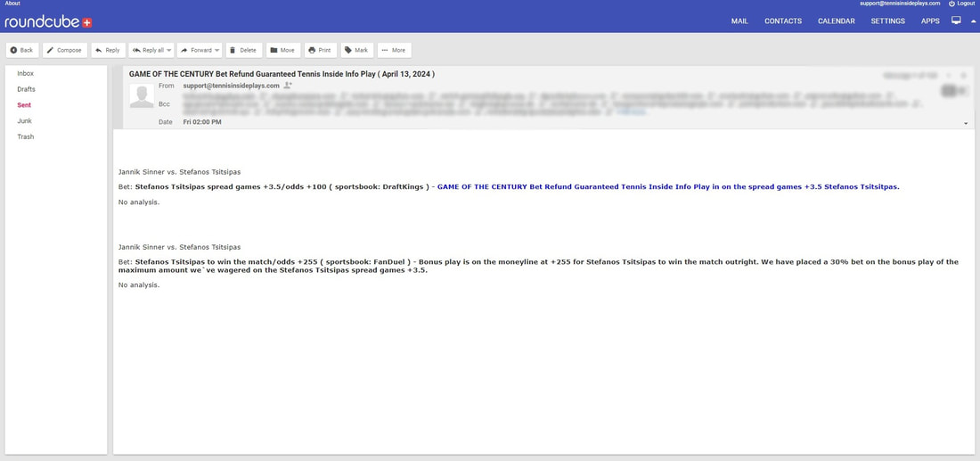
Task: Click the blue GAME OF THE CENTURY body text
Action: (668, 187)
